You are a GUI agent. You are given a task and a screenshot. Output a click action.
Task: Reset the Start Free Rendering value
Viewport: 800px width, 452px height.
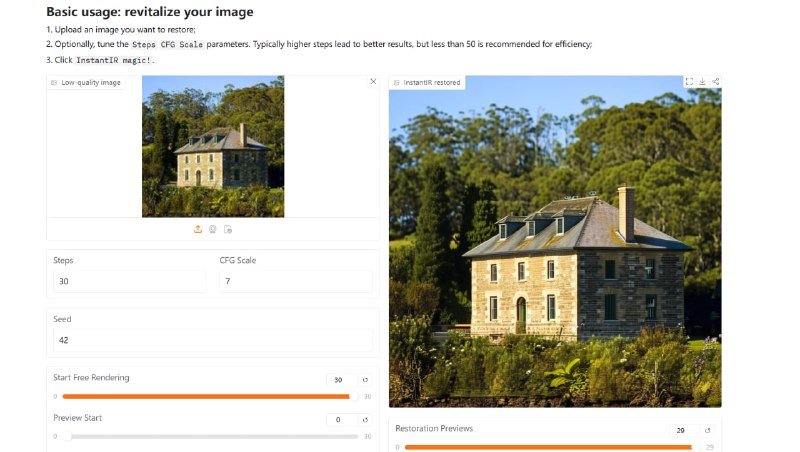[366, 380]
